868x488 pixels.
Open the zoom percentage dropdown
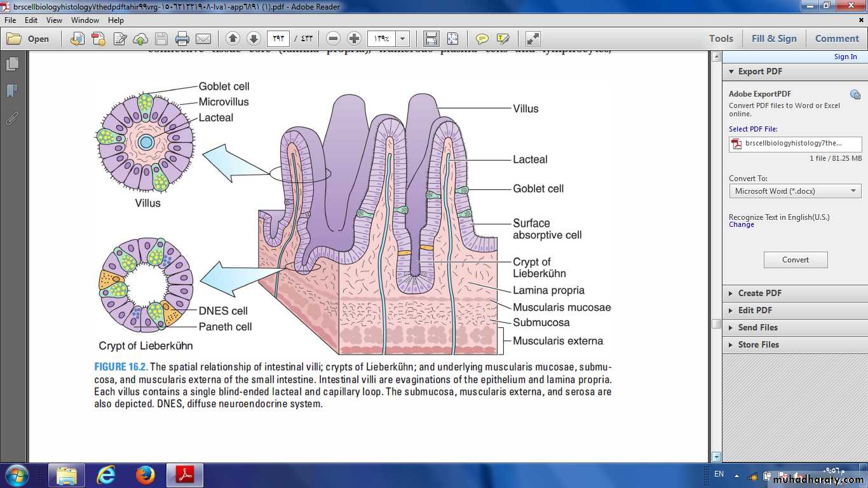tap(402, 39)
